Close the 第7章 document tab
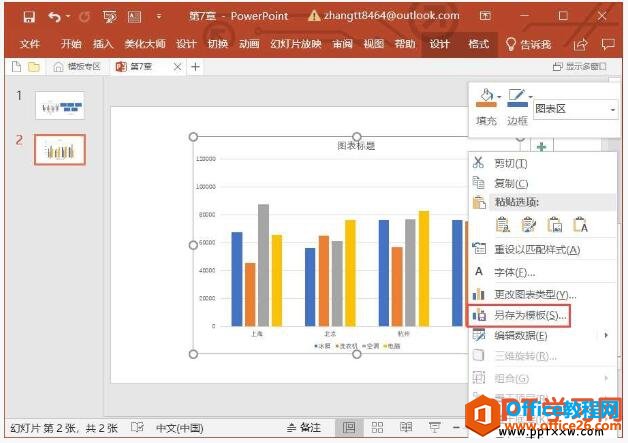 click(x=177, y=67)
